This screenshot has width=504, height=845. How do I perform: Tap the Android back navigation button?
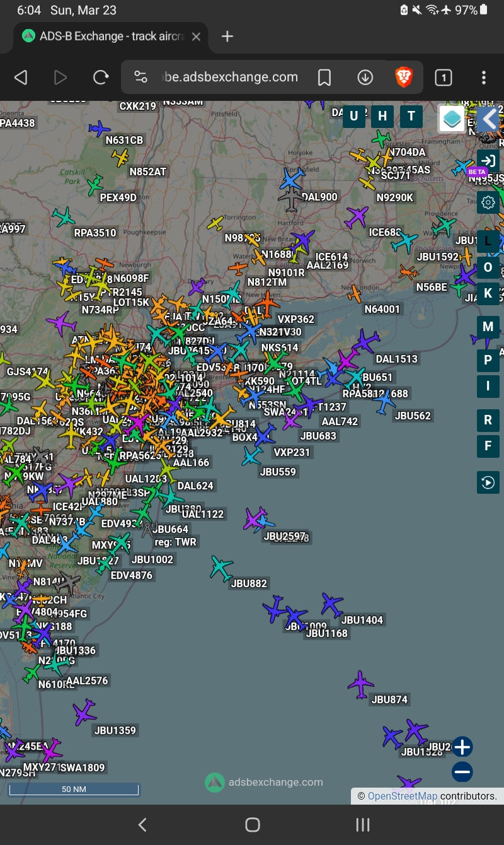(142, 824)
